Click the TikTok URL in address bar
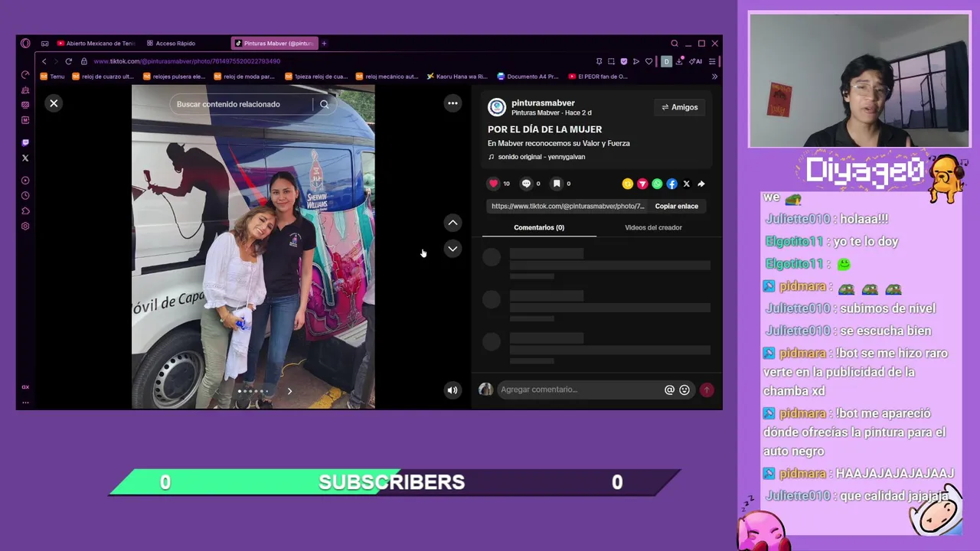 point(187,61)
